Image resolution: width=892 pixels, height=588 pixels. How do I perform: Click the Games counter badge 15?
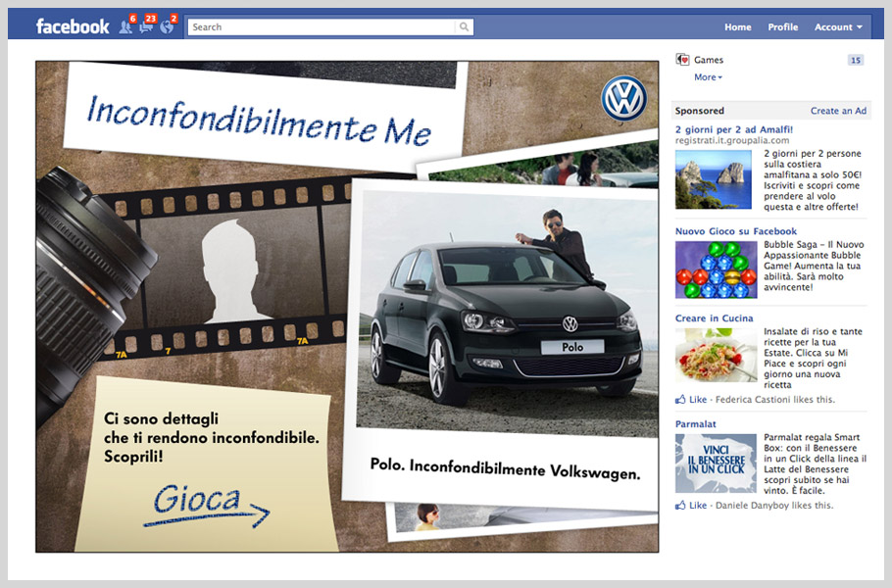(x=856, y=61)
